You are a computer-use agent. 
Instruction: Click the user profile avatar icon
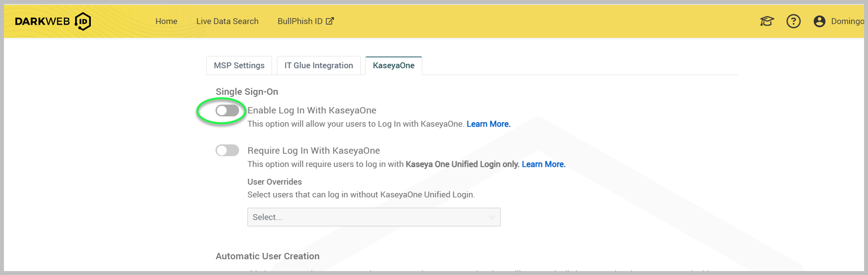(x=819, y=21)
